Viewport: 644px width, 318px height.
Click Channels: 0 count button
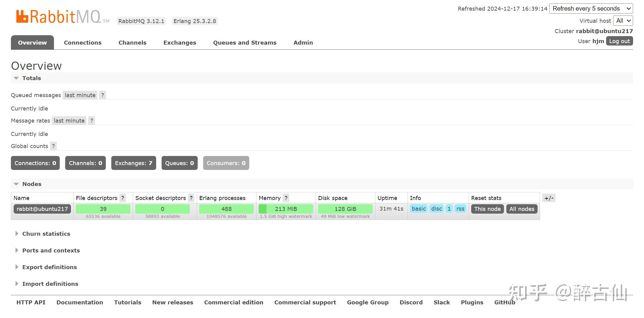coord(86,163)
